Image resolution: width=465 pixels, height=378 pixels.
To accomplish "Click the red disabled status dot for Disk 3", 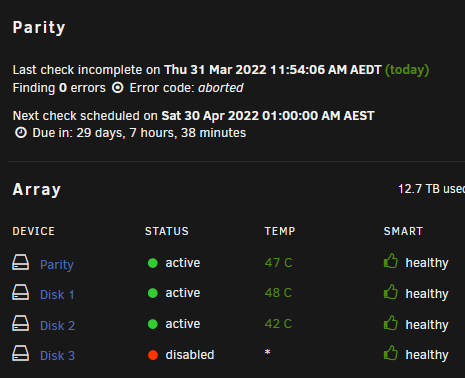I will pos(153,355).
